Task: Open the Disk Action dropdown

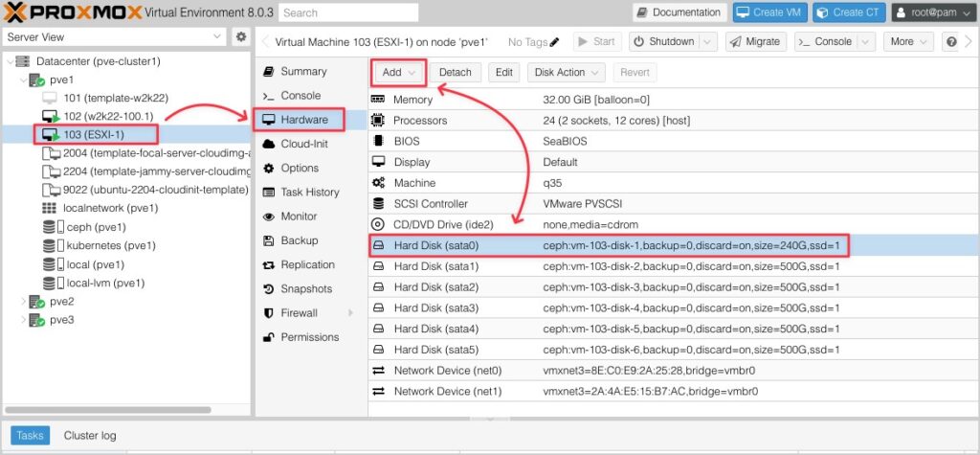Action: click(x=567, y=73)
